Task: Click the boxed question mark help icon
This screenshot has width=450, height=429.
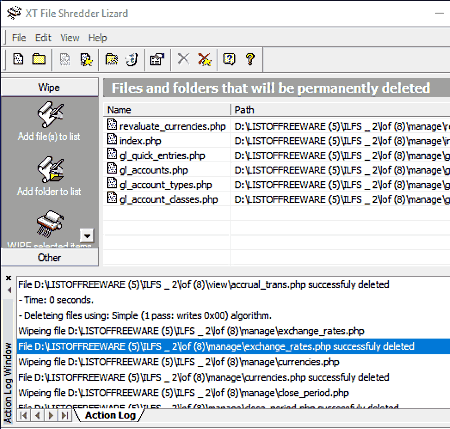Action: click(229, 59)
